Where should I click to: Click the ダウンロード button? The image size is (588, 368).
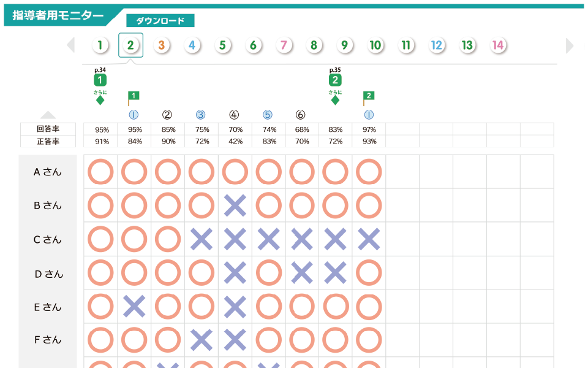point(160,21)
